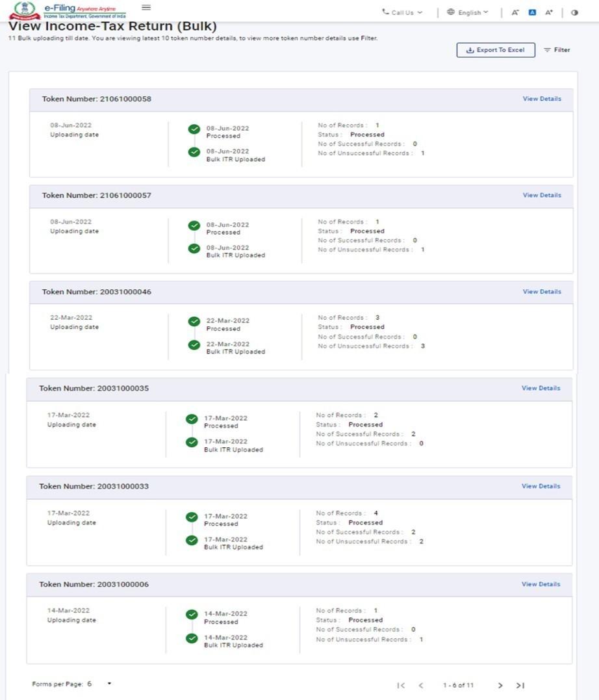Select the default font size icon
Image resolution: width=599 pixels, height=700 pixels.
pyautogui.click(x=533, y=11)
